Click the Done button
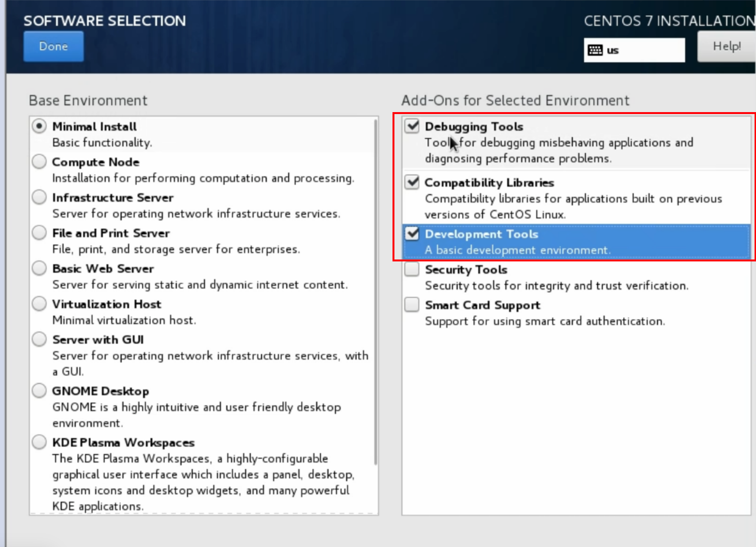756x547 pixels. pos(54,46)
